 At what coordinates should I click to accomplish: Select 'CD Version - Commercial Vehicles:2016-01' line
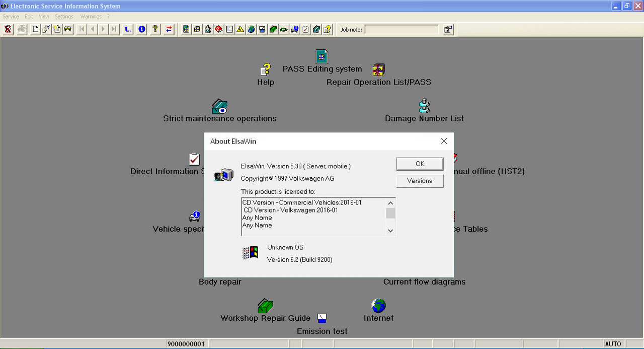click(302, 202)
